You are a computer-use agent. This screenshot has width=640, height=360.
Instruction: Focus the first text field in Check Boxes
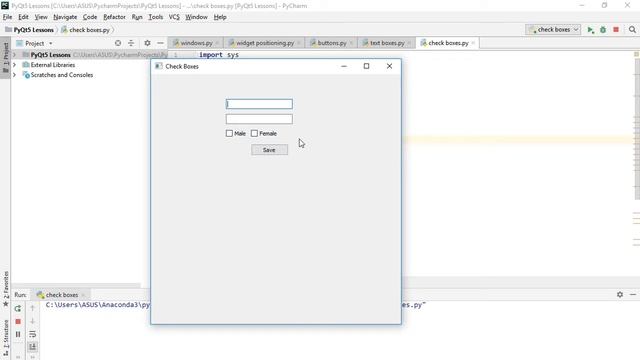[259, 104]
